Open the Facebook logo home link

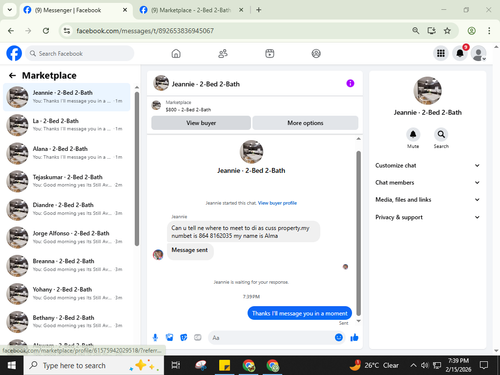pos(14,53)
